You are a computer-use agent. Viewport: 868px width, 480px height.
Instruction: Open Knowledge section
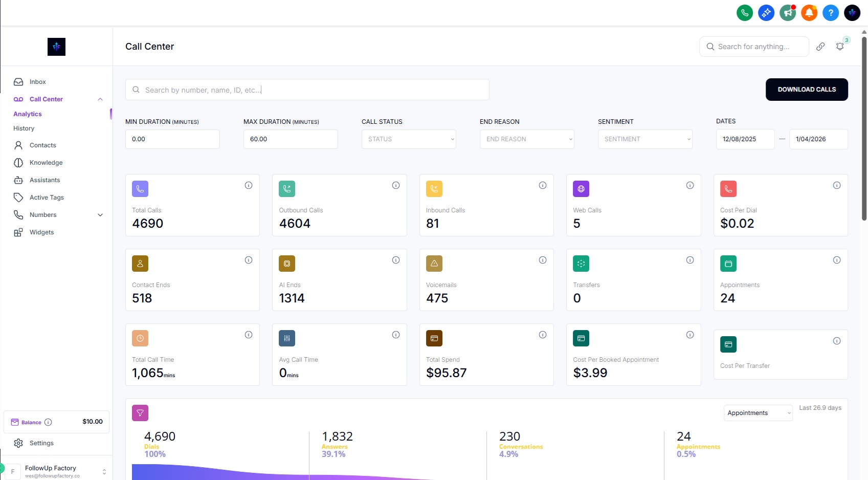46,163
